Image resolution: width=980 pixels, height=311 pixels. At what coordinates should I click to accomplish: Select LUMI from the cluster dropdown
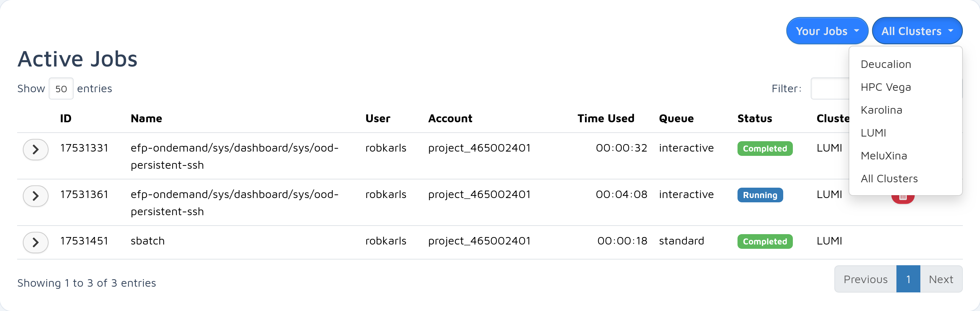tap(873, 133)
